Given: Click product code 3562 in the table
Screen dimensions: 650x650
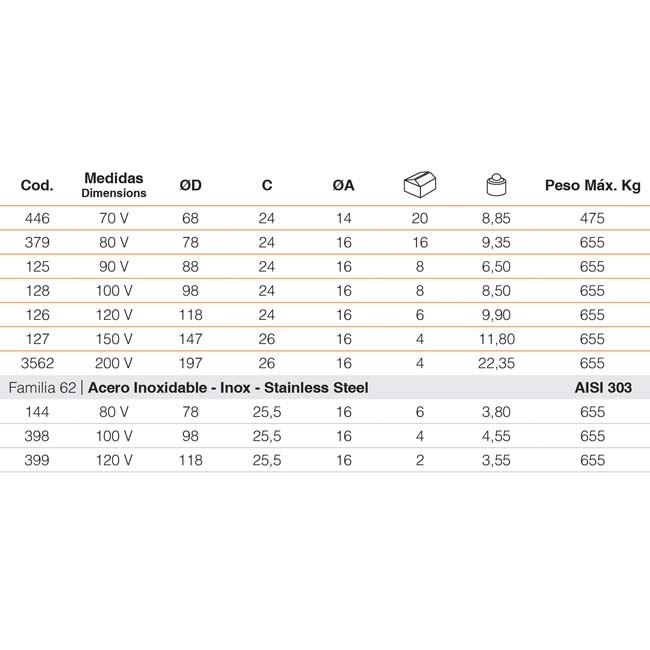Looking at the screenshot, I should point(37,363).
